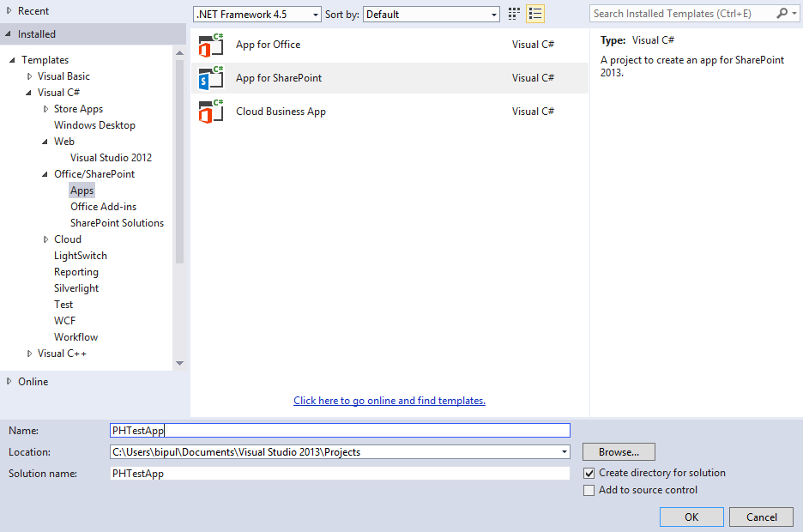This screenshot has height=532, width=803.
Task: Click the Cloud Business App name text
Action: click(281, 112)
